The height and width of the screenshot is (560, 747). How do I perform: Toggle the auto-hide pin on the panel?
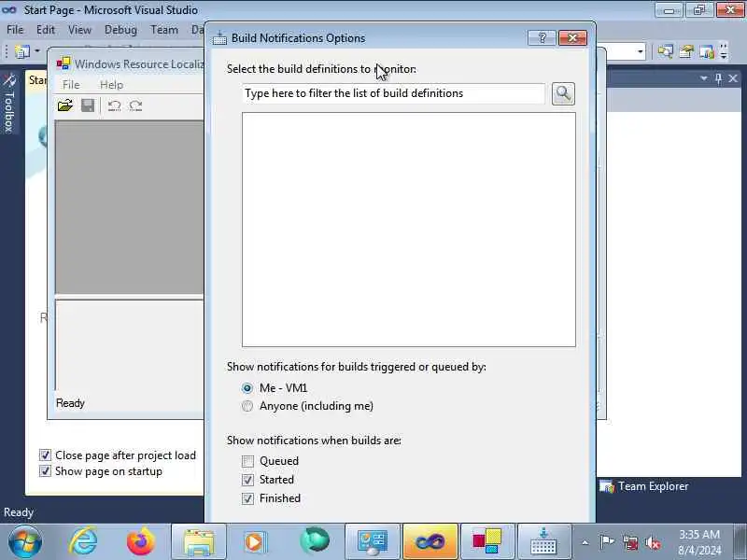(x=718, y=78)
